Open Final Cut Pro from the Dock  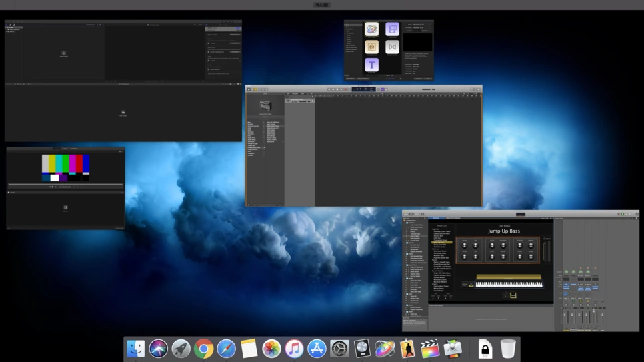[430, 348]
